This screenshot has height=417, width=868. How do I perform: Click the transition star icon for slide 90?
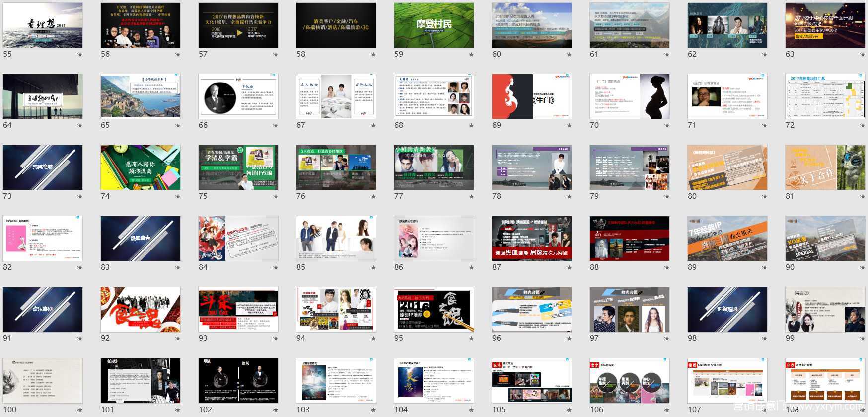(x=863, y=268)
